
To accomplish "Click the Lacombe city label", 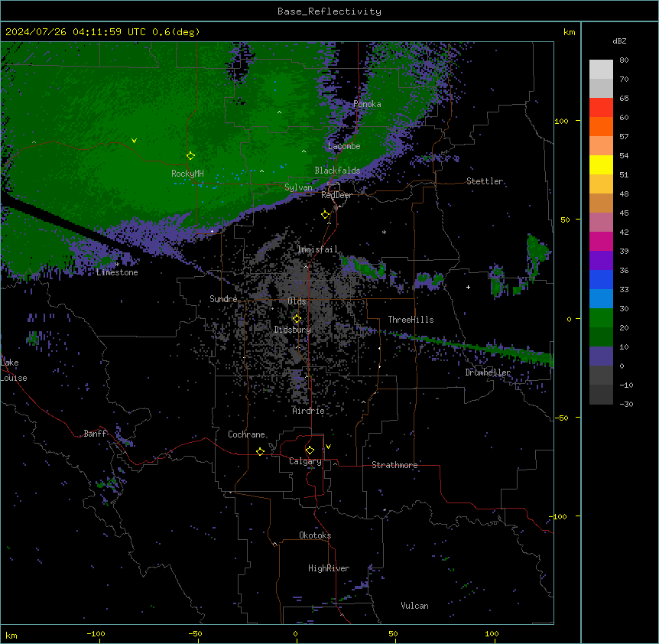I will pyautogui.click(x=344, y=146).
